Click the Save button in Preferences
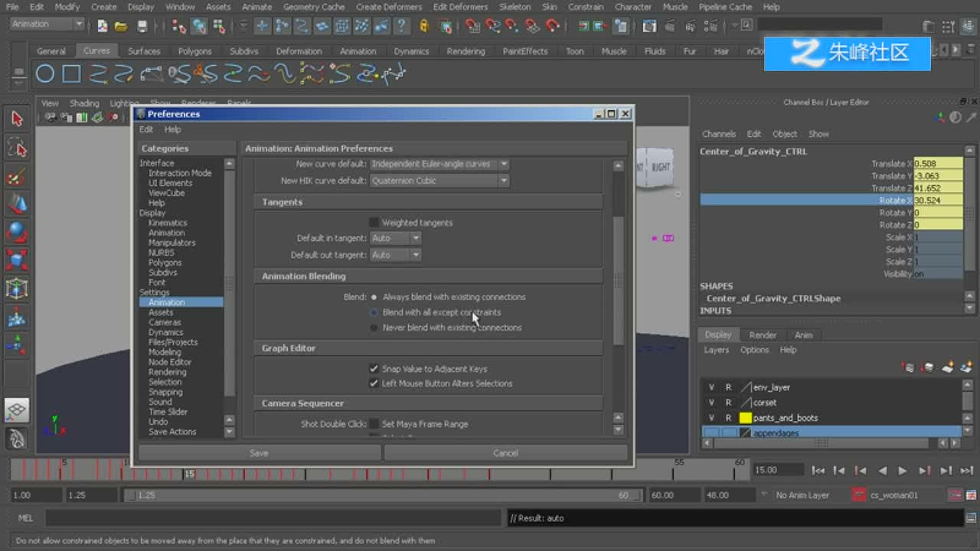The height and width of the screenshot is (551, 980). click(x=259, y=453)
